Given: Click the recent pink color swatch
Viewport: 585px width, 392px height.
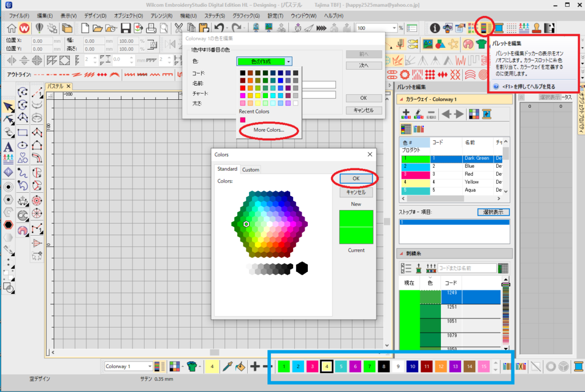Looking at the screenshot, I should click(x=242, y=120).
